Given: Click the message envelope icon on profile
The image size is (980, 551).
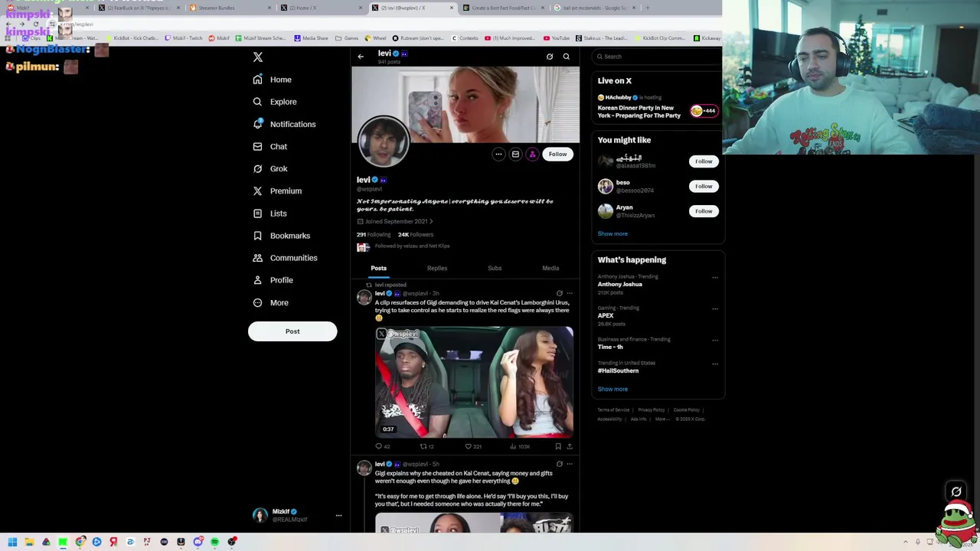Looking at the screenshot, I should [515, 155].
